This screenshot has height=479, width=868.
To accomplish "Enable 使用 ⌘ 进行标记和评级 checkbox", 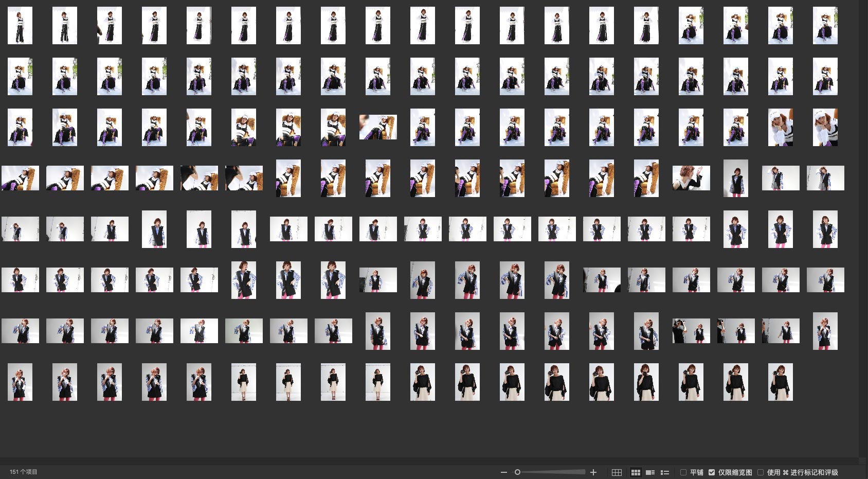I will [761, 472].
